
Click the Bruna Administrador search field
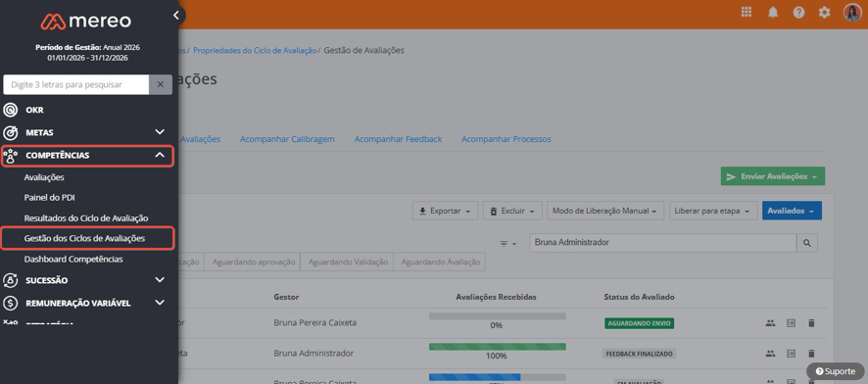coord(662,243)
